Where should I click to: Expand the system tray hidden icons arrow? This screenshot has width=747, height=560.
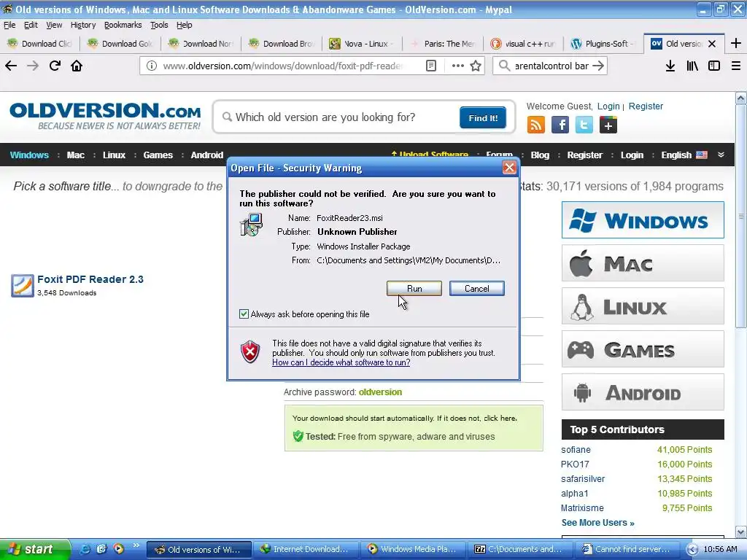(x=693, y=550)
